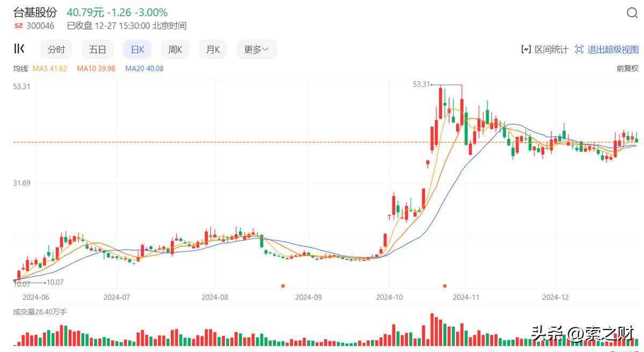Click 退出超级视图 to exit super view

607,49
